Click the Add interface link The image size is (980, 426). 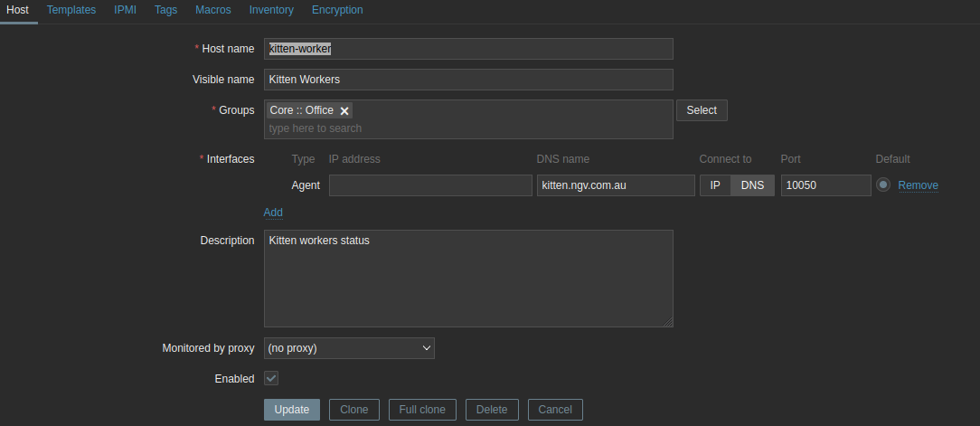tap(273, 213)
